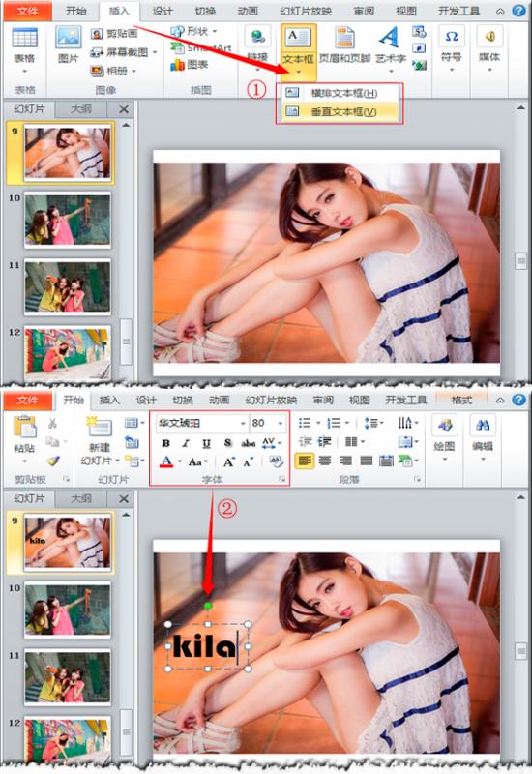Click the 文本框 text box icon
The height and width of the screenshot is (774, 532).
pos(298,38)
